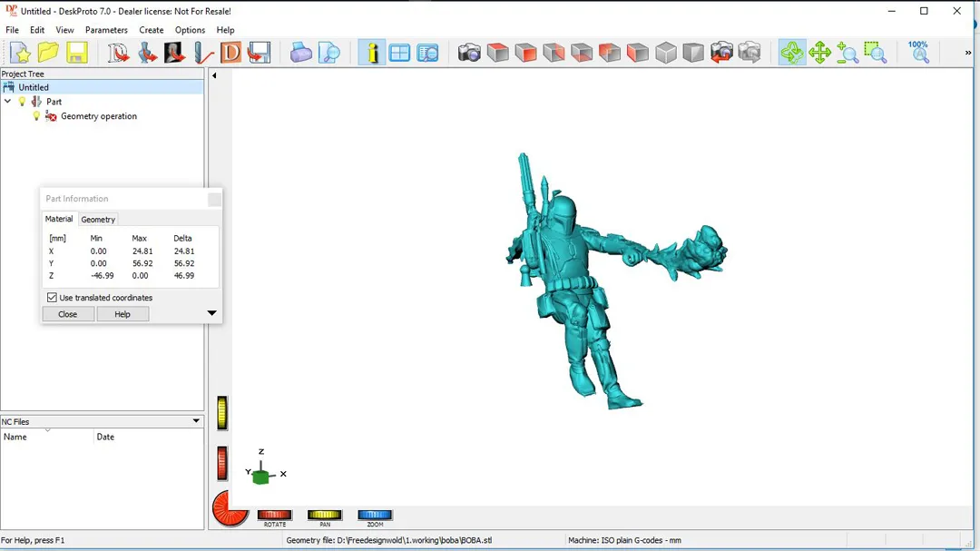
Task: Select the Untitled project in Project Tree
Action: tap(34, 87)
